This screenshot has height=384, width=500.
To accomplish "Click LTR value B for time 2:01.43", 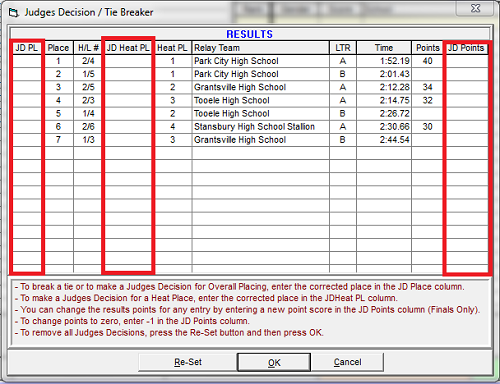I will pos(343,74).
